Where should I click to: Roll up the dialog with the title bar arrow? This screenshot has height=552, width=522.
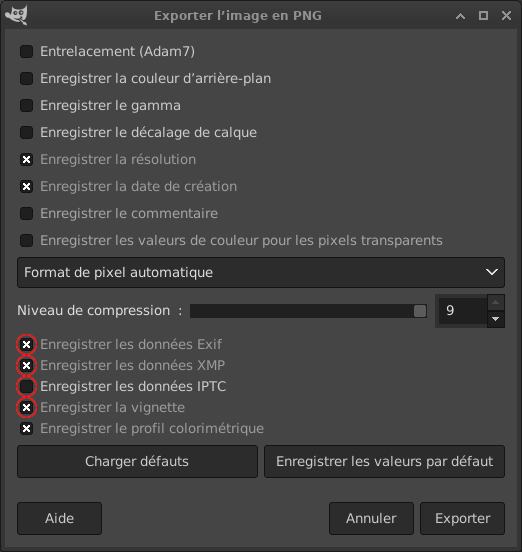click(x=460, y=16)
